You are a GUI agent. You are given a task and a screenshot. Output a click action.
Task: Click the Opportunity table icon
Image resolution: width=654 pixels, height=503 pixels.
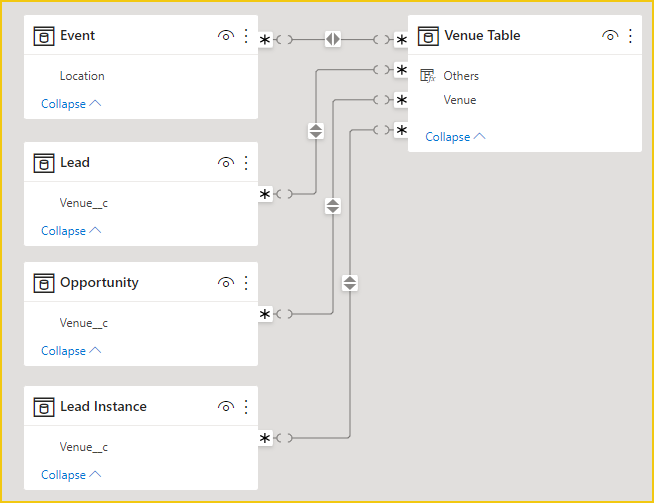point(44,283)
